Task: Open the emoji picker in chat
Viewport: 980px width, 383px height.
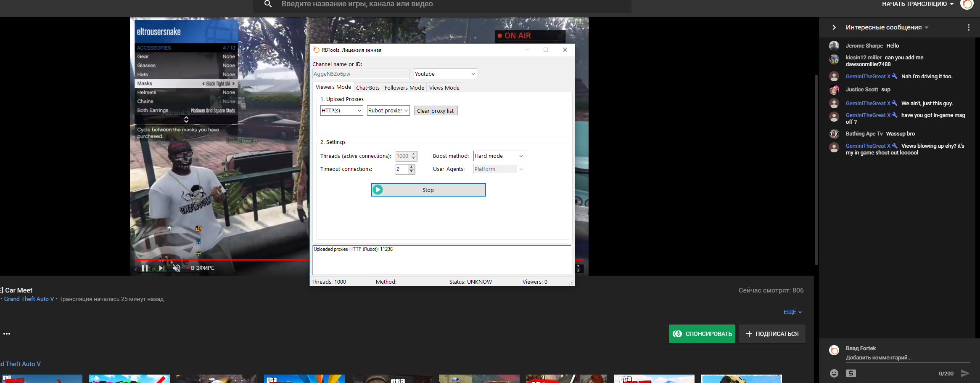Action: click(834, 373)
